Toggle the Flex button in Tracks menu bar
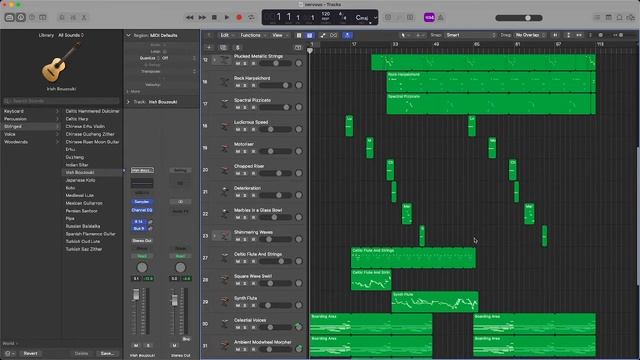640x360 pixels. point(334,36)
